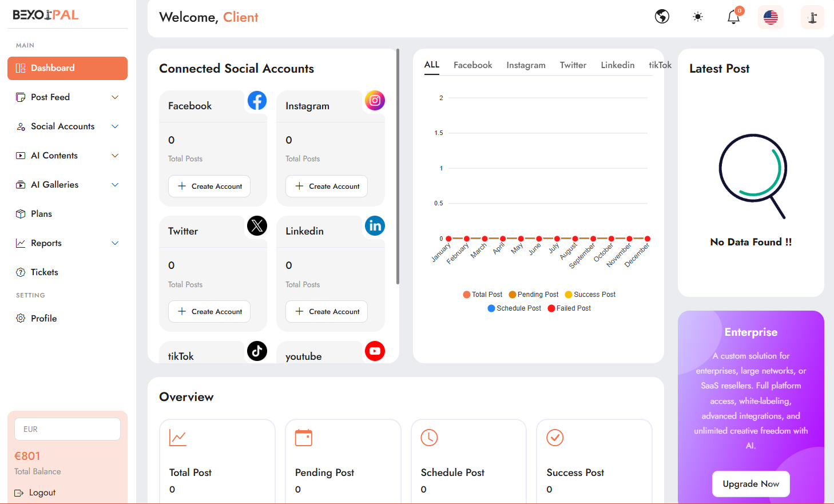This screenshot has width=834, height=504.
Task: Click the Enterprise plan heading
Action: (751, 332)
